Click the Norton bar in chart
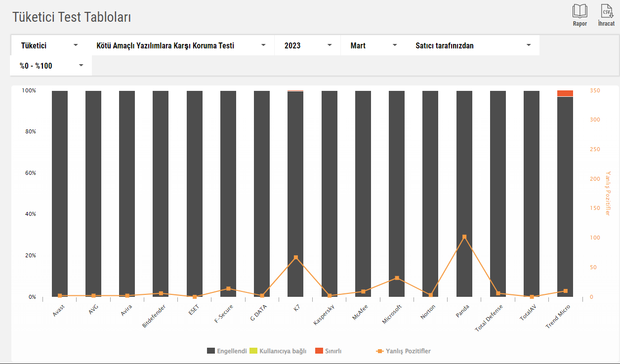 pyautogui.click(x=430, y=194)
